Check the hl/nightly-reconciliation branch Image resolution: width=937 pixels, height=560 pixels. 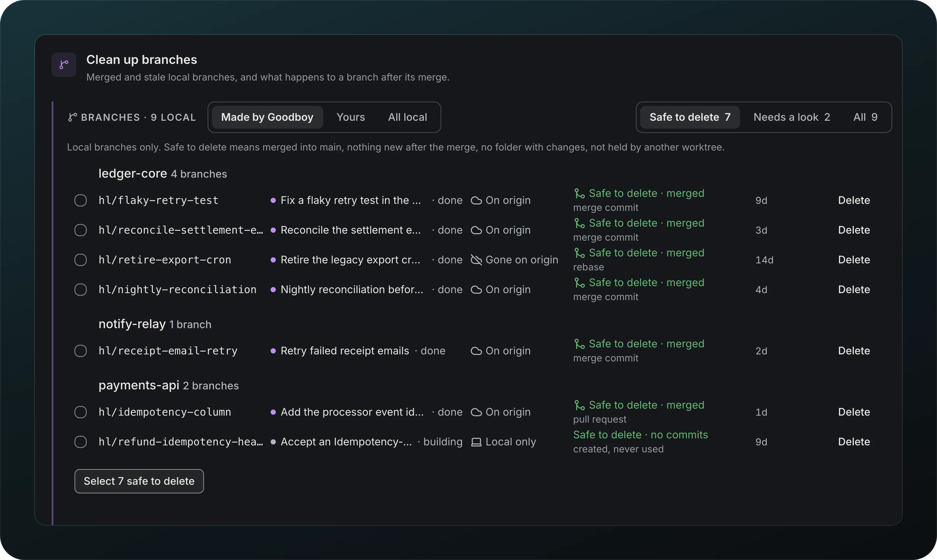click(81, 290)
